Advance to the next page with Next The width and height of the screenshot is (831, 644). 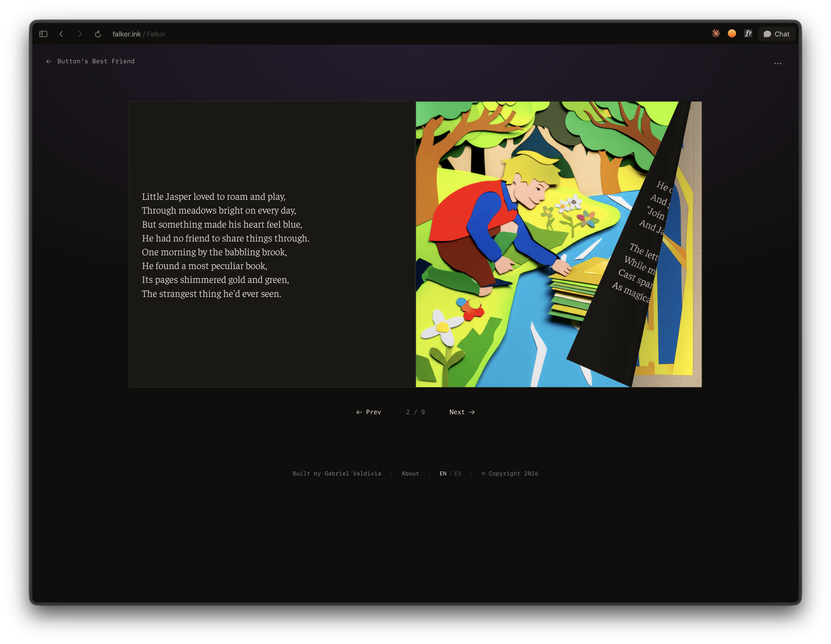462,412
